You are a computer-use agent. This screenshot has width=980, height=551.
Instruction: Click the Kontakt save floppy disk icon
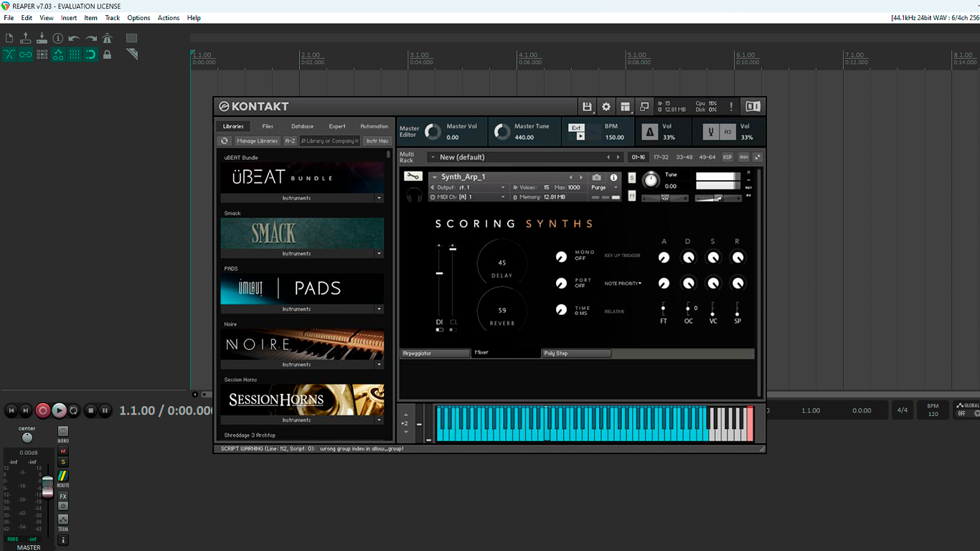[x=587, y=106]
